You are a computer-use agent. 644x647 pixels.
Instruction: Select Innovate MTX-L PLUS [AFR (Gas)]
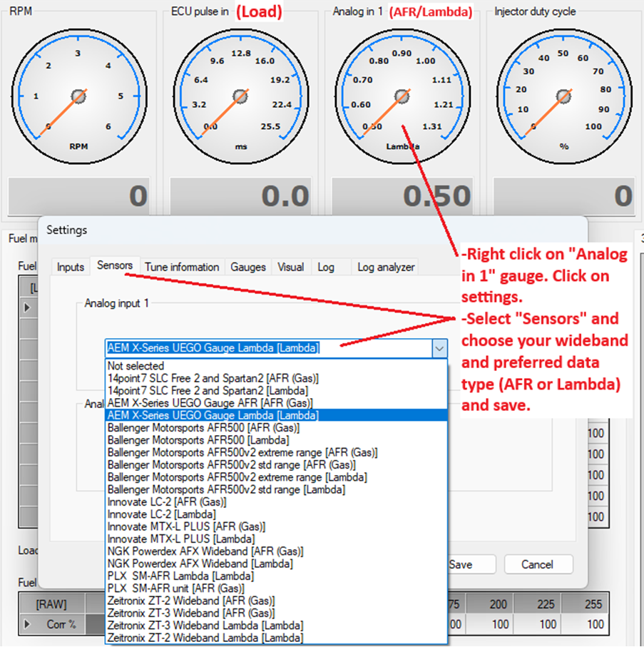277,527
